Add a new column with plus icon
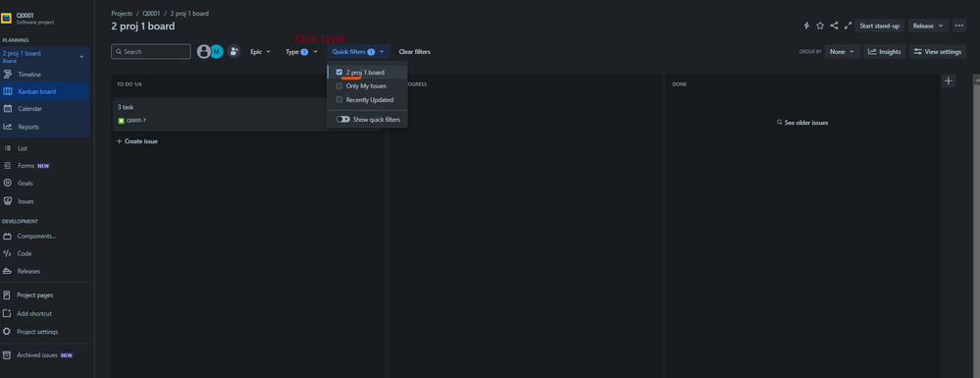980x378 pixels. tap(949, 81)
